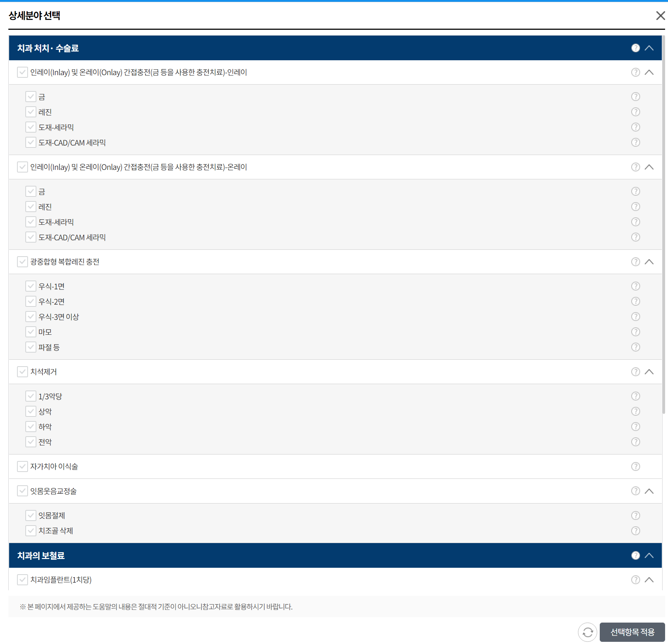
Task: Show help for 도재-CAD/CAM 세라믹 under 온레이
Action: [x=635, y=237]
